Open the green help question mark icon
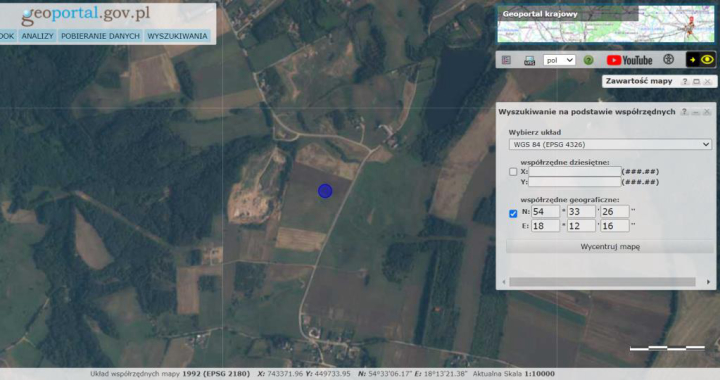Viewport: 720px width, 380px height. point(588,60)
